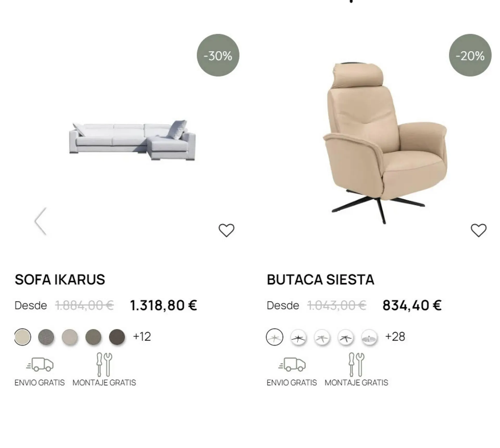
Task: Choose the darkest brown sofa color swatch
Action: 117,337
